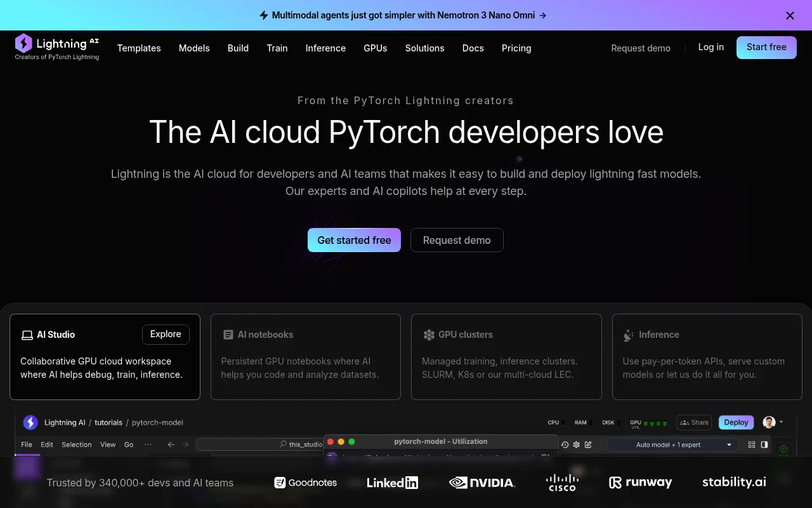
Task: Open the studio File menu
Action: pyautogui.click(x=27, y=444)
